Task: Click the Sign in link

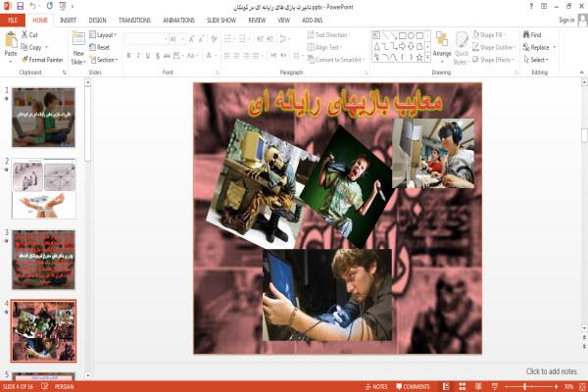Action: coord(566,20)
